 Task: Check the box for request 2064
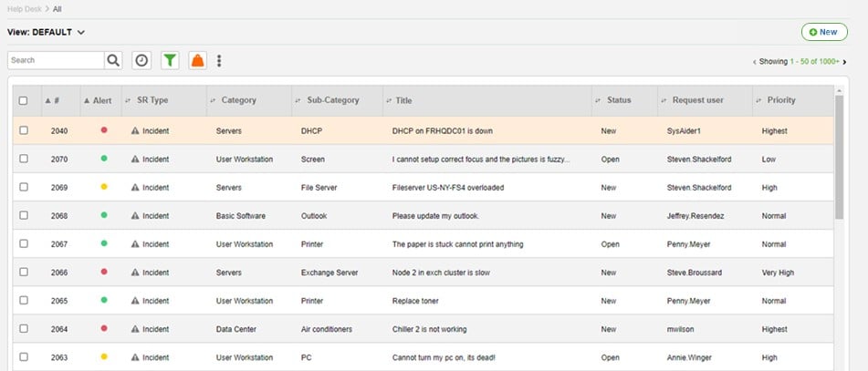[24, 328]
